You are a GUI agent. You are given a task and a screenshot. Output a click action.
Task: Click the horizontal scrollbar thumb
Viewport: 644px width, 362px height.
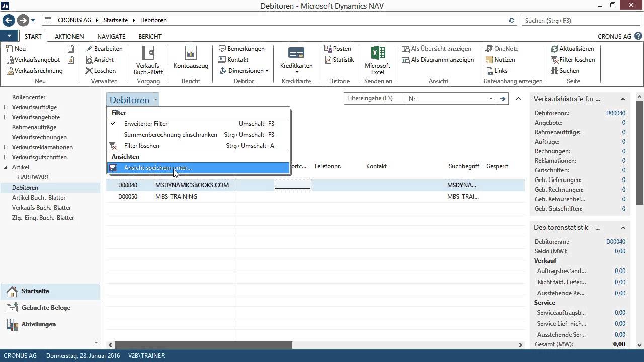coord(203,345)
